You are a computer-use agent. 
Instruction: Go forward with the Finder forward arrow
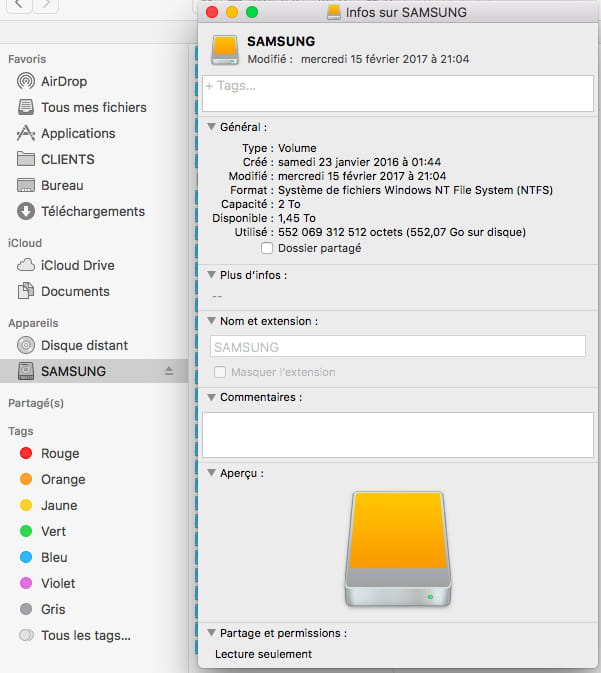46,5
